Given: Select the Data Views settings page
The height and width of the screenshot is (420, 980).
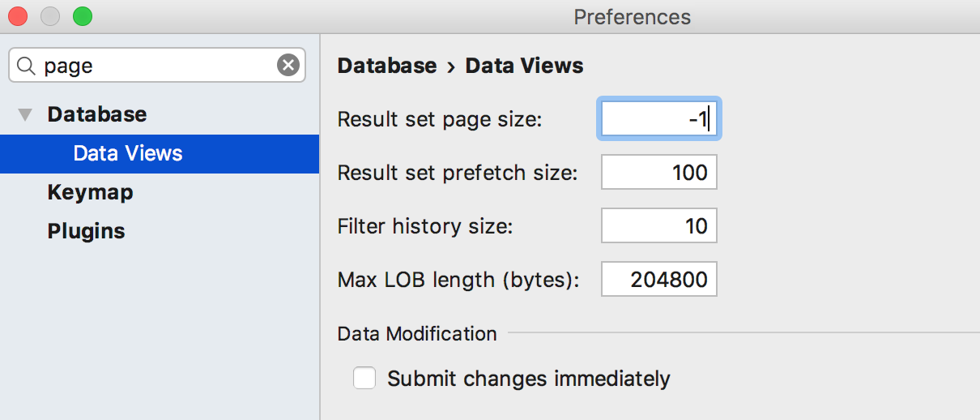Looking at the screenshot, I should (x=128, y=153).
